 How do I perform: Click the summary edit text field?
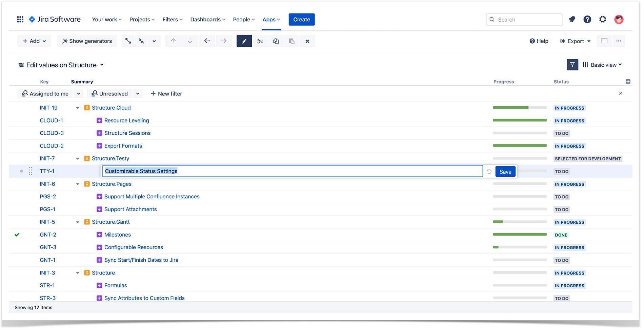292,171
